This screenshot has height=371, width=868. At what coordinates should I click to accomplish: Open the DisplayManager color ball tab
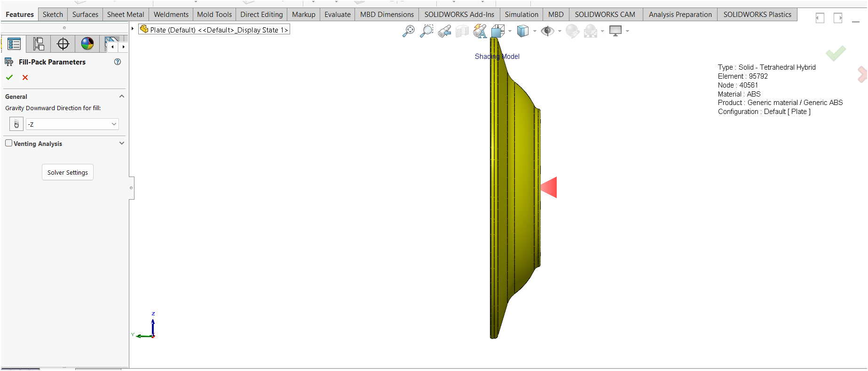click(87, 44)
